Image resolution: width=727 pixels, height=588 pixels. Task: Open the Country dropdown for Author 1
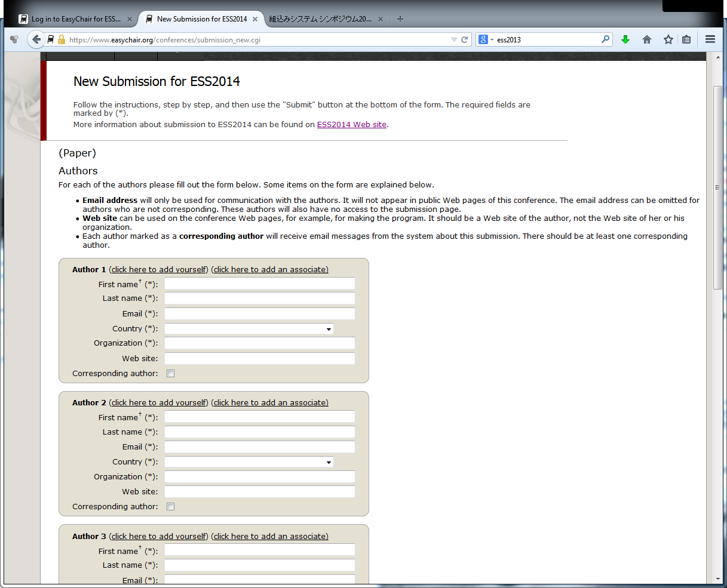(x=249, y=329)
